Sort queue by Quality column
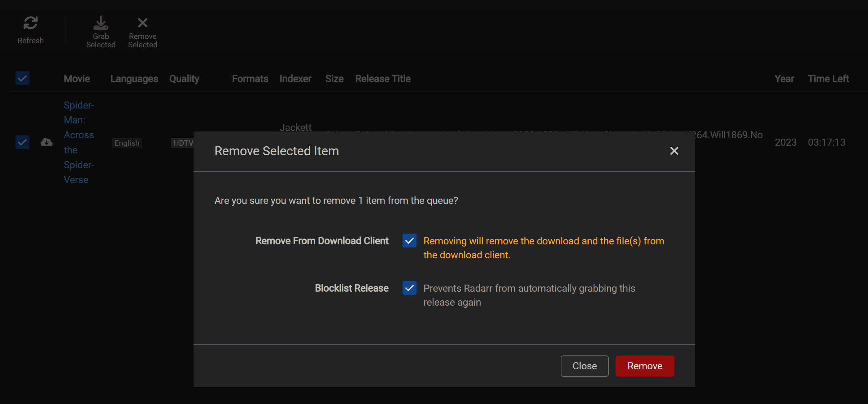The image size is (868, 404). pyautogui.click(x=184, y=79)
